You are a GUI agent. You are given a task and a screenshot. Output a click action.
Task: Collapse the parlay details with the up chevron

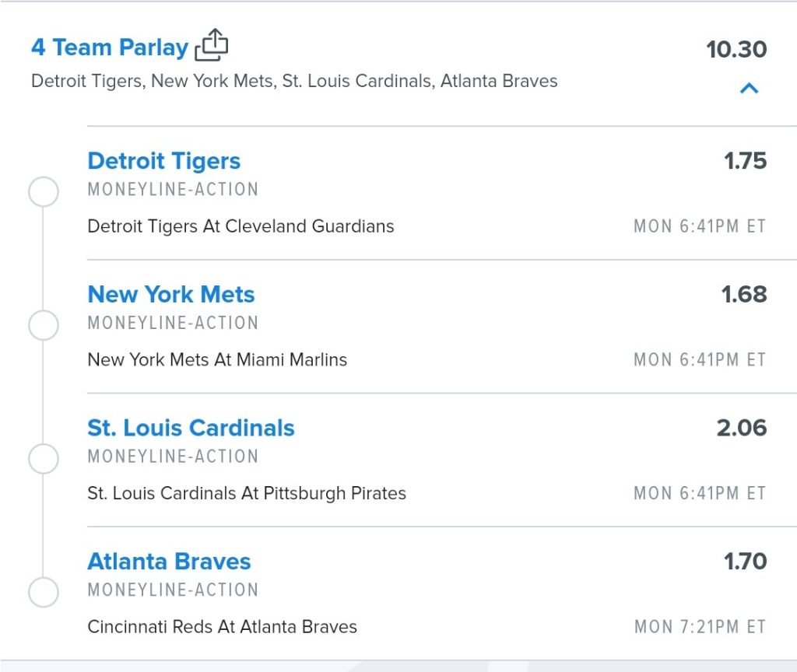pyautogui.click(x=750, y=89)
